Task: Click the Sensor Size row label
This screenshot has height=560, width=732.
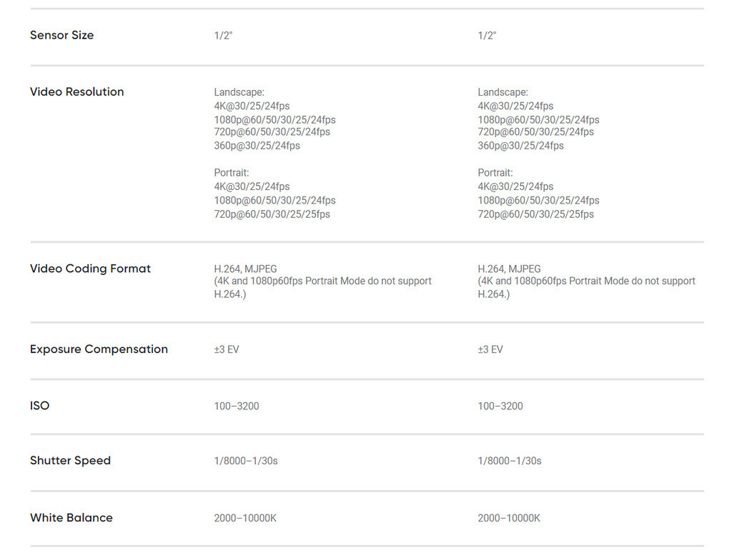Action: (x=61, y=35)
